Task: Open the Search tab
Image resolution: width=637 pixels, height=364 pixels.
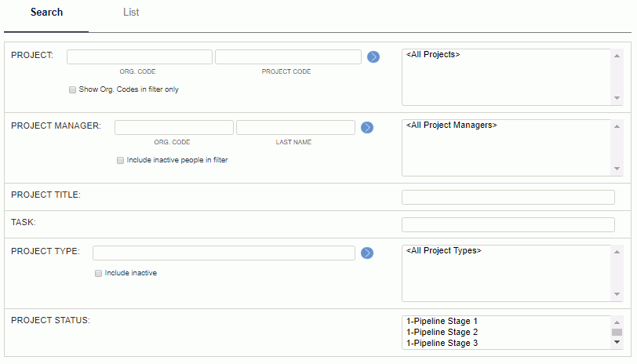Action: (47, 13)
